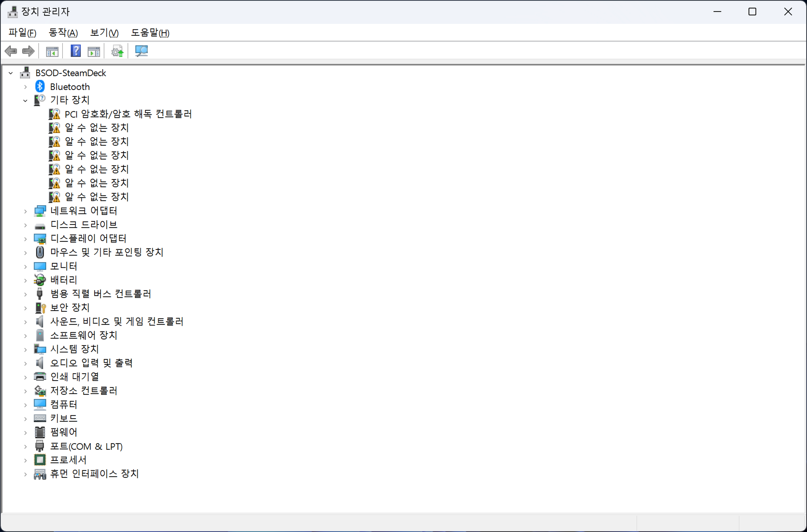
Task: Click Scan for hardware changes icon
Action: tap(141, 51)
